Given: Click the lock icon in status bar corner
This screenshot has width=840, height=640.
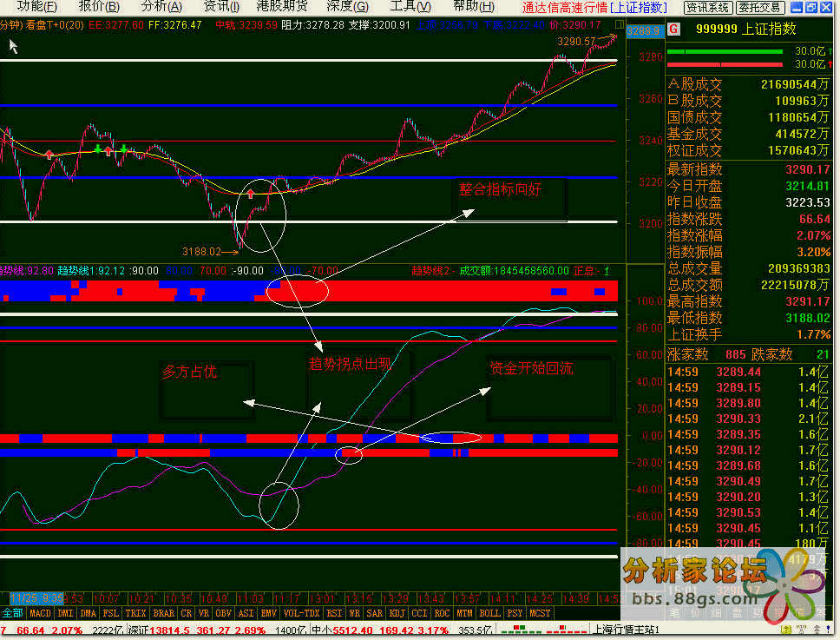Looking at the screenshot, I should click(786, 630).
